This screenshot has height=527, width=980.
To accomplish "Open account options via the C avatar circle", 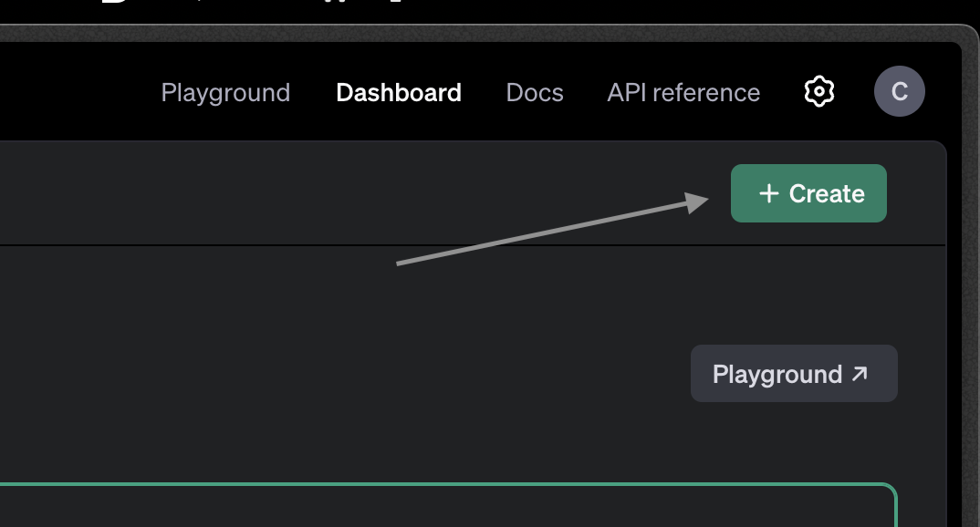I will pos(900,91).
